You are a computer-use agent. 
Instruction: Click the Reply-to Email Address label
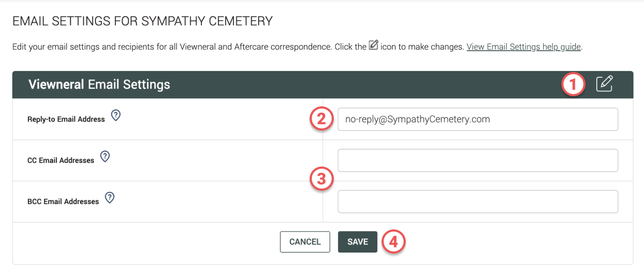[66, 119]
